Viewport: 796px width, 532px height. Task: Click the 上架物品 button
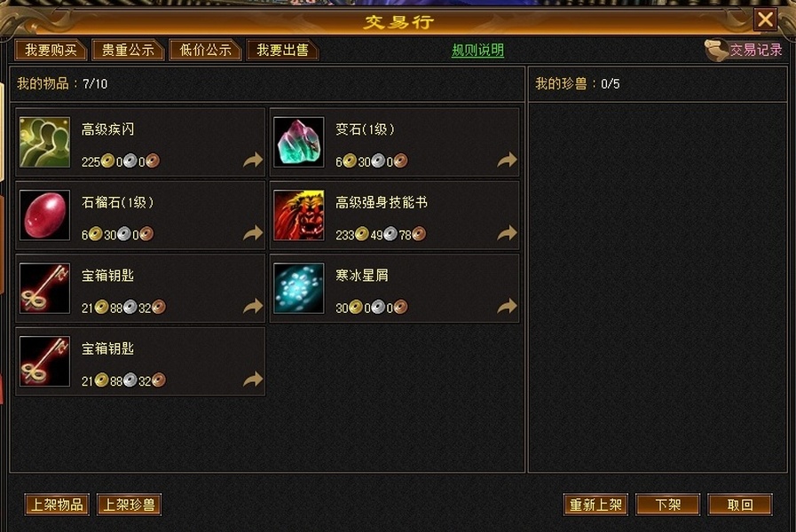point(57,505)
